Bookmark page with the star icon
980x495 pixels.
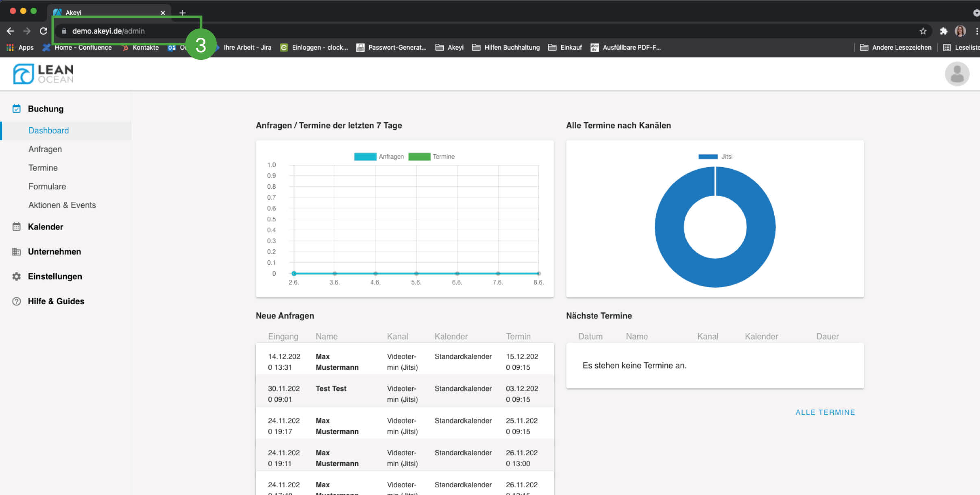point(923,31)
